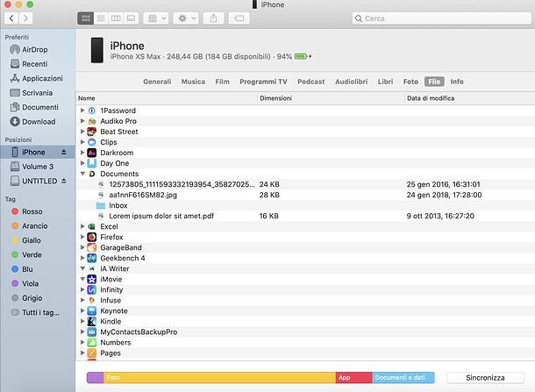Open the group-by arrangement dropdown

coord(156,18)
